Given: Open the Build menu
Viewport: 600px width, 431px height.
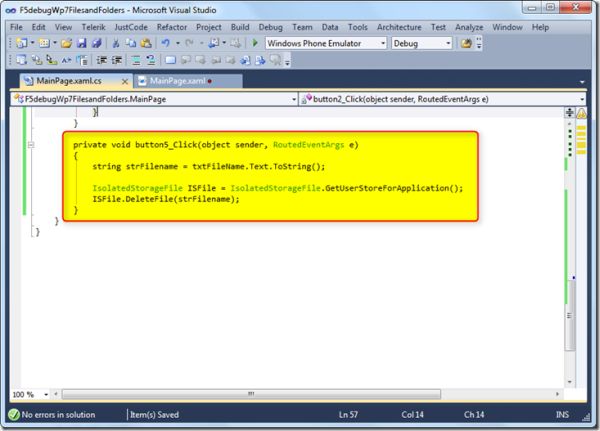Looking at the screenshot, I should pyautogui.click(x=240, y=27).
